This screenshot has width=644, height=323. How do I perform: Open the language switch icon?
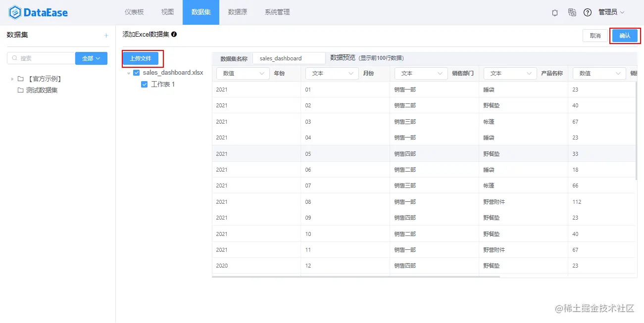(572, 12)
